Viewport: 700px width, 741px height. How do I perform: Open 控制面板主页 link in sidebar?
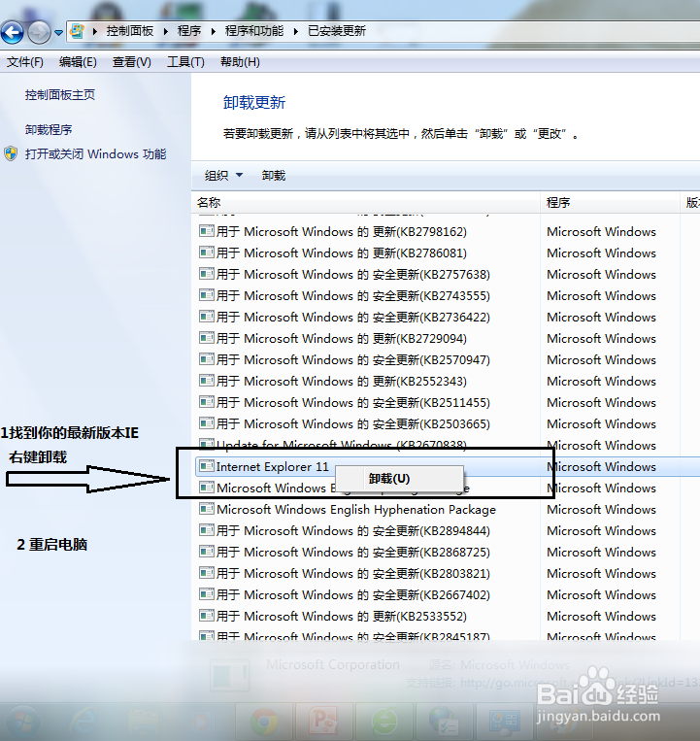60,95
